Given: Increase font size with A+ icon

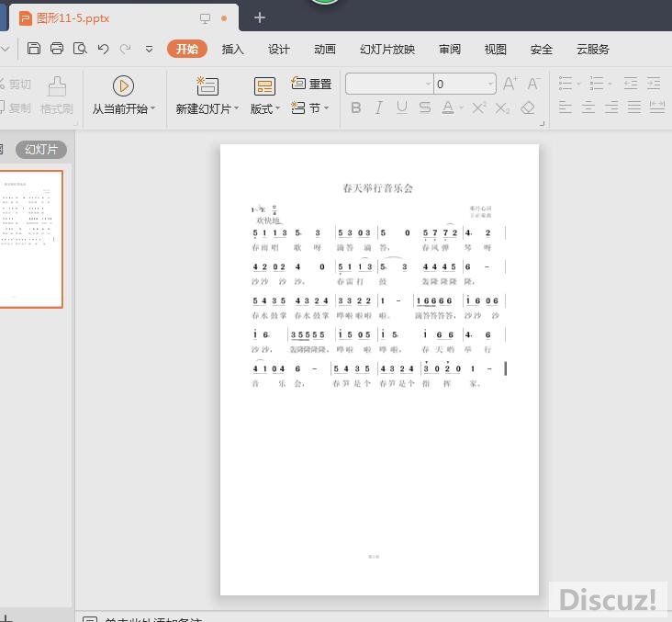Looking at the screenshot, I should tap(510, 84).
